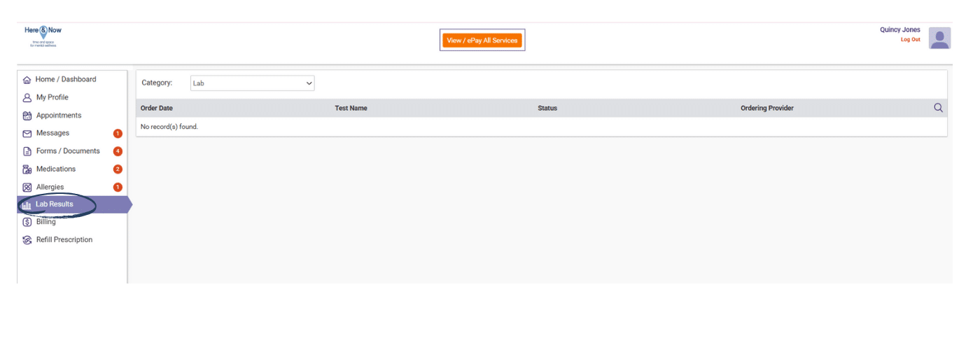Go to Home / Dashboard
The width and height of the screenshot is (980, 350).
point(66,80)
